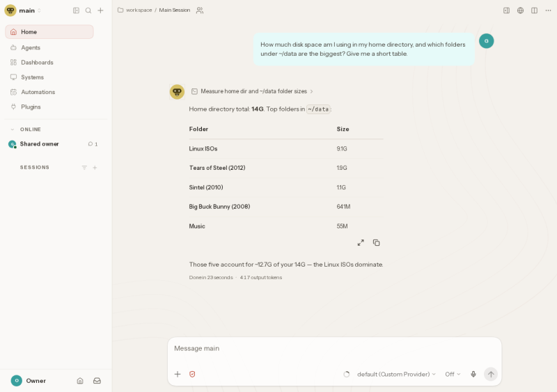Open the Dashboards section
557x392 pixels.
click(x=49, y=63)
